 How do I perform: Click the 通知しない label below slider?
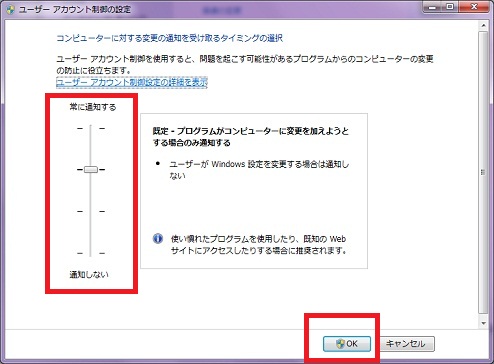pos(89,275)
